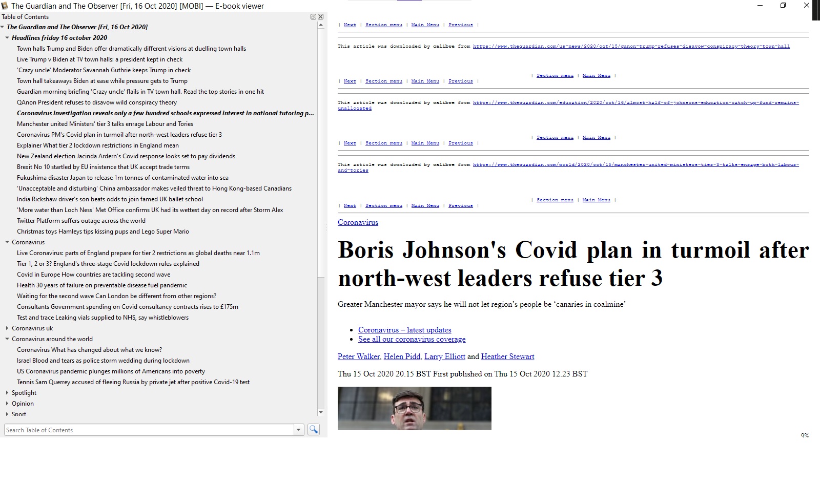
Task: Open the Coronavirus section link above headline
Action: (x=358, y=222)
